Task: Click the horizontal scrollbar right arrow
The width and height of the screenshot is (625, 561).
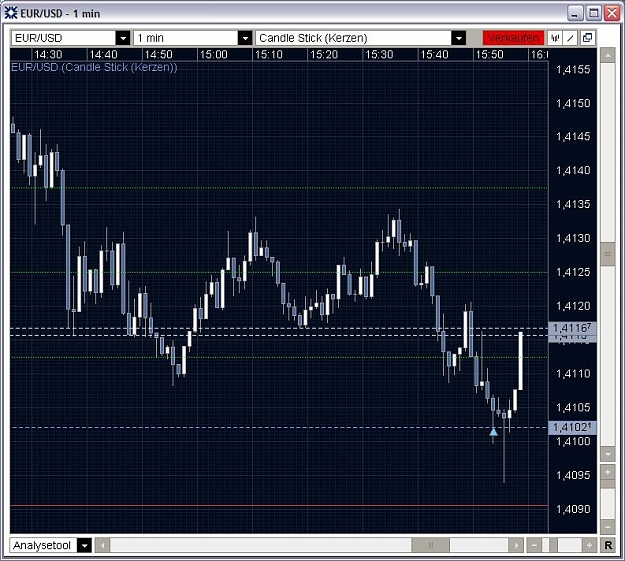Action: pyautogui.click(x=516, y=545)
